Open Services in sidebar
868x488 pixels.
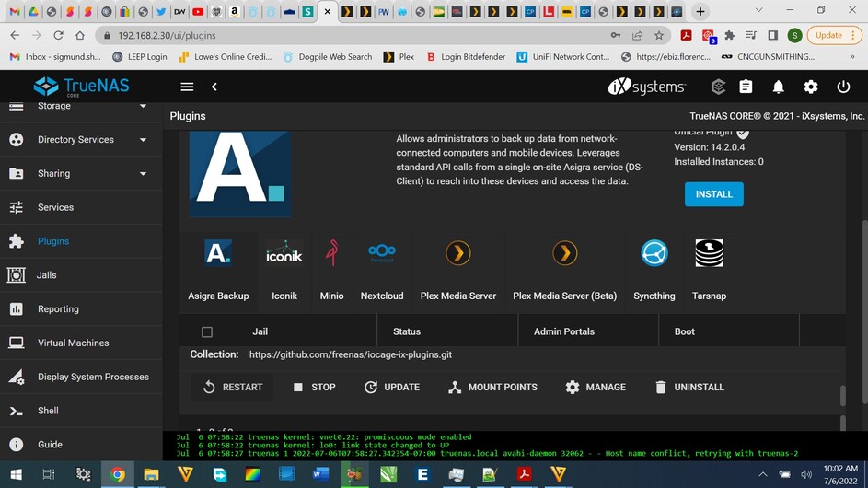point(81,207)
